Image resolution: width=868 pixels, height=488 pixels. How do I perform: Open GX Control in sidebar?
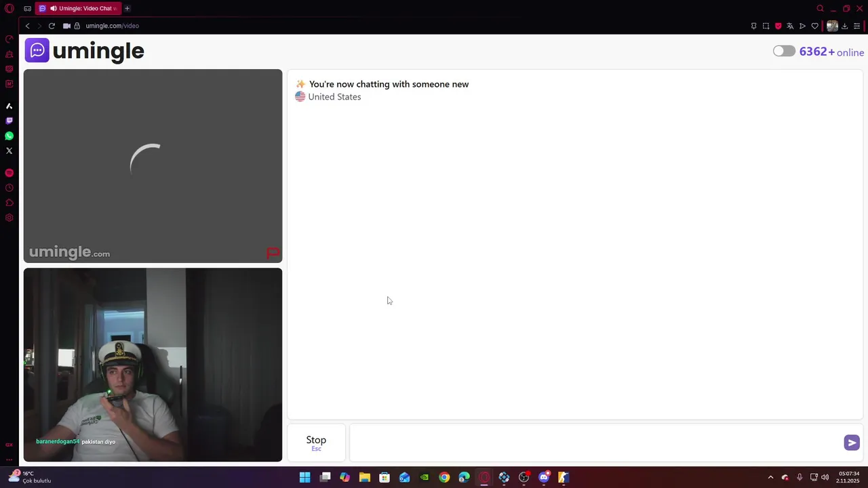9,39
